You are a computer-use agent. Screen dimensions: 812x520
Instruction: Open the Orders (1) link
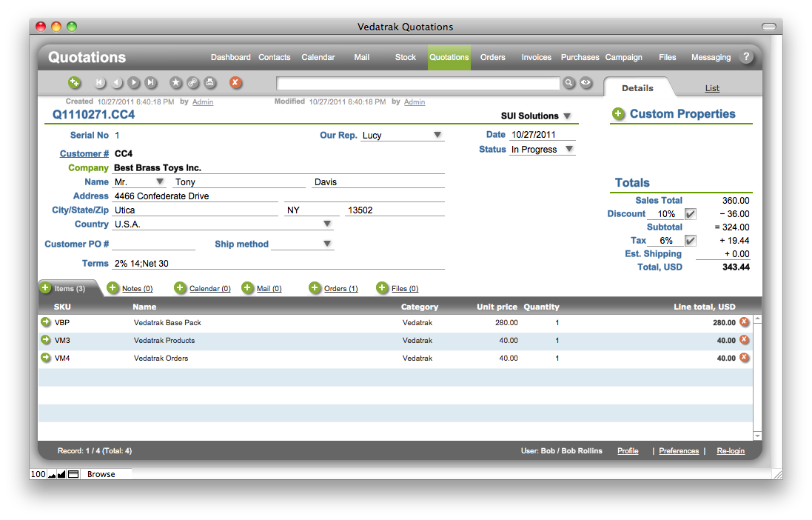340,289
